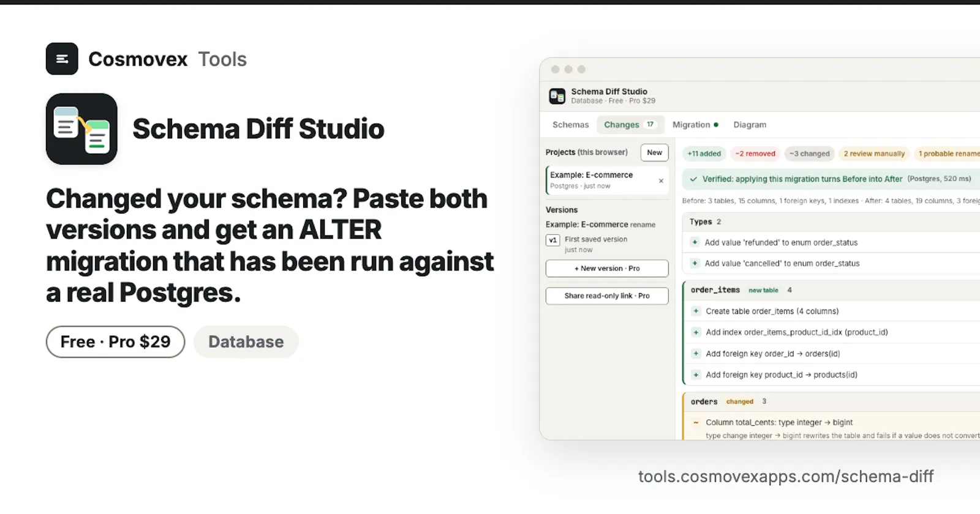
Task: Collapse the Types section header
Action: (x=831, y=222)
